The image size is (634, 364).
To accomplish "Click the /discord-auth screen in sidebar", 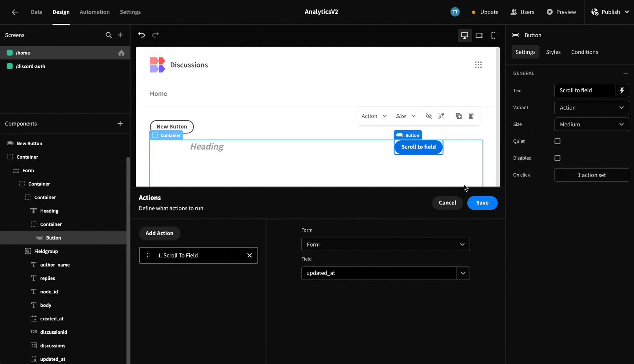I will (30, 66).
